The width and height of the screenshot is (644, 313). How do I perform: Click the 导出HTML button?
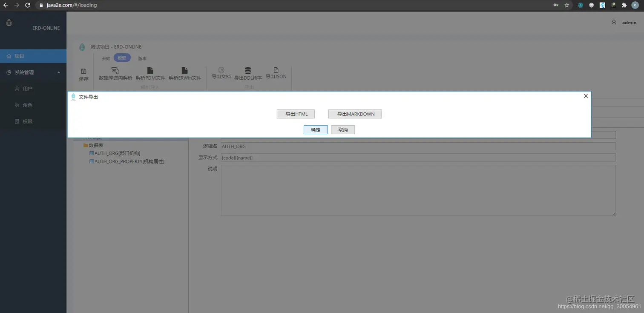(x=296, y=114)
